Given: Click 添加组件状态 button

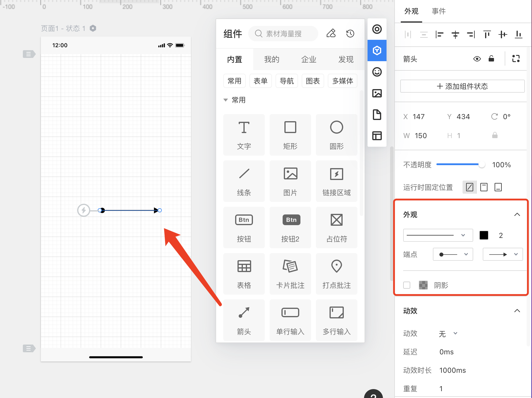Looking at the screenshot, I should point(462,86).
